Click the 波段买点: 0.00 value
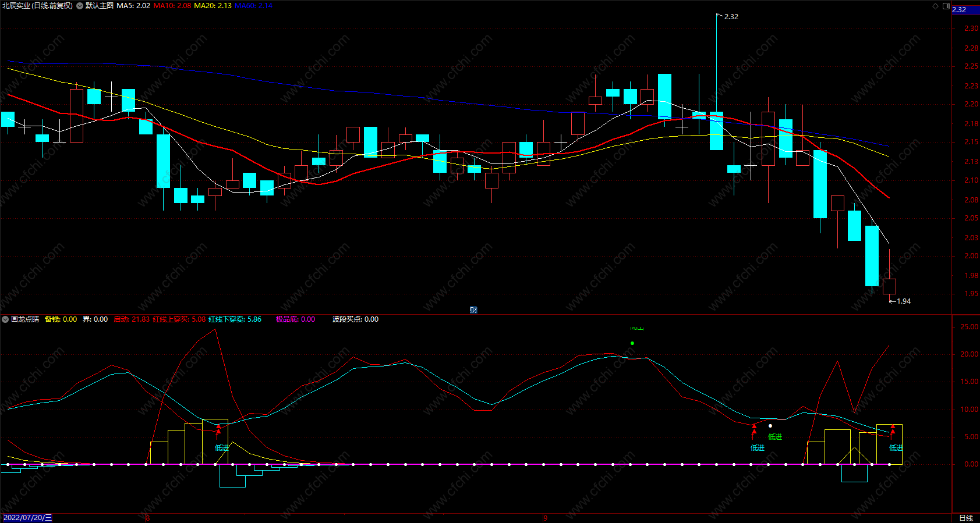980x523 pixels. (355, 319)
